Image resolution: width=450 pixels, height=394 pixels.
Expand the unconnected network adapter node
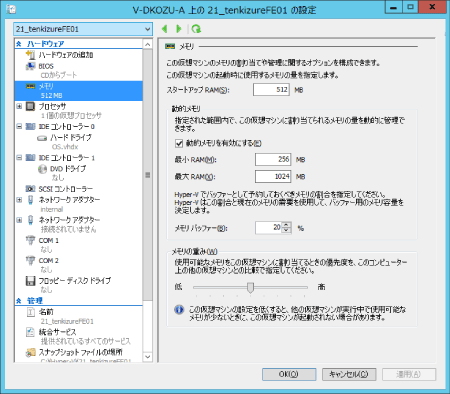click(19, 220)
